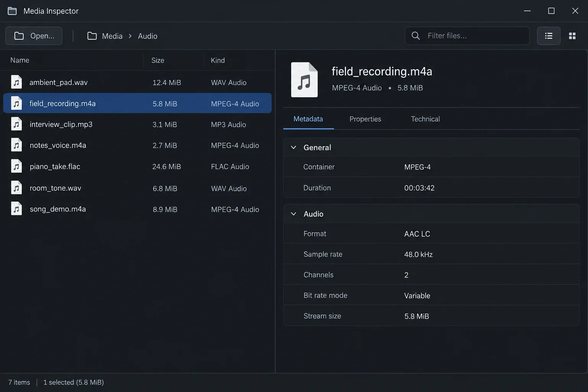Click the audio file icon for room_tone.wav

[16, 188]
